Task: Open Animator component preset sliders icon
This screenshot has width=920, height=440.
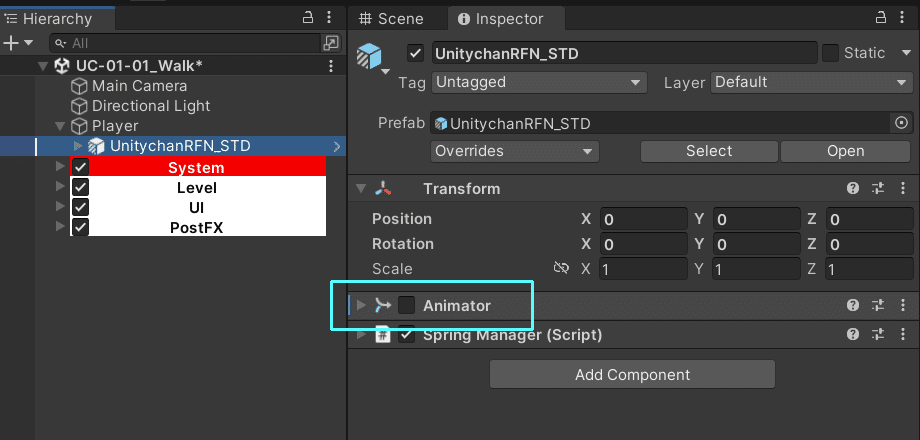Action: coord(878,305)
